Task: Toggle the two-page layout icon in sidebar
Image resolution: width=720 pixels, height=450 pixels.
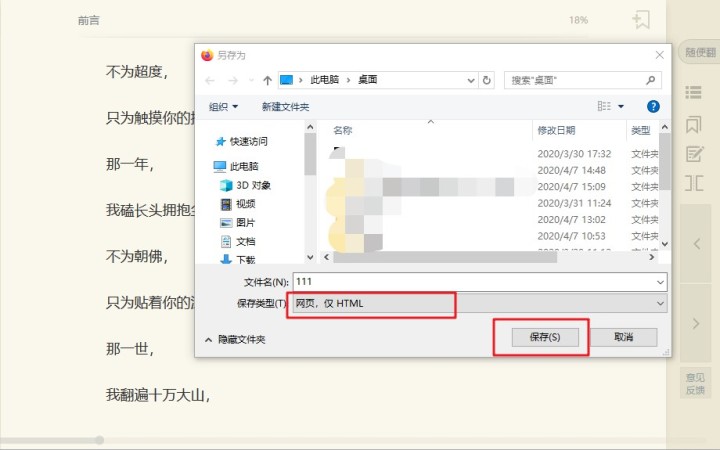Action: click(x=694, y=183)
